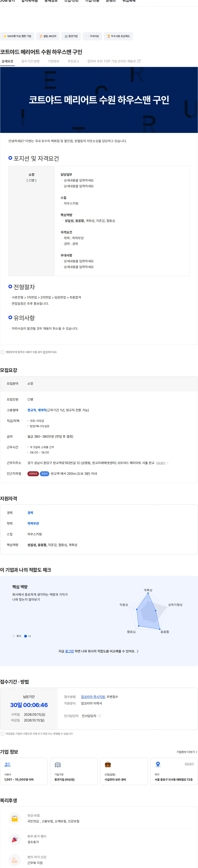The image size is (198, 868).
Task: Open 지도보기 link in 위치 card
Action: click(x=189, y=764)
